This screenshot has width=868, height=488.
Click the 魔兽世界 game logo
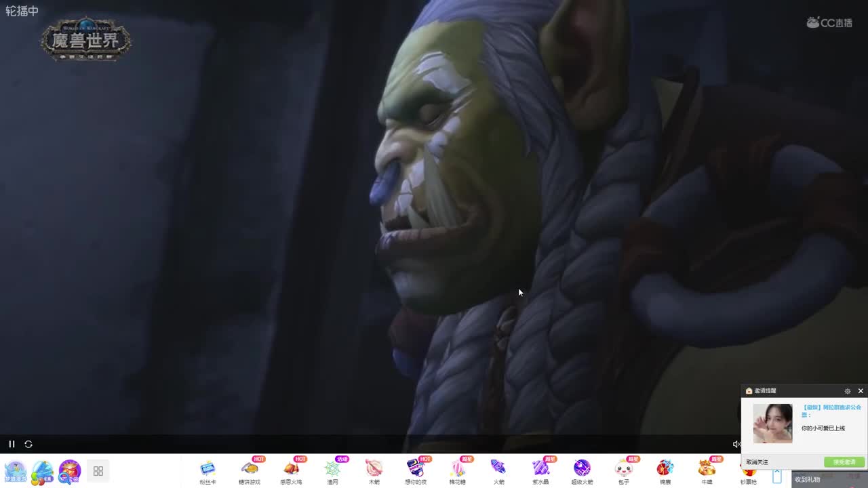85,42
